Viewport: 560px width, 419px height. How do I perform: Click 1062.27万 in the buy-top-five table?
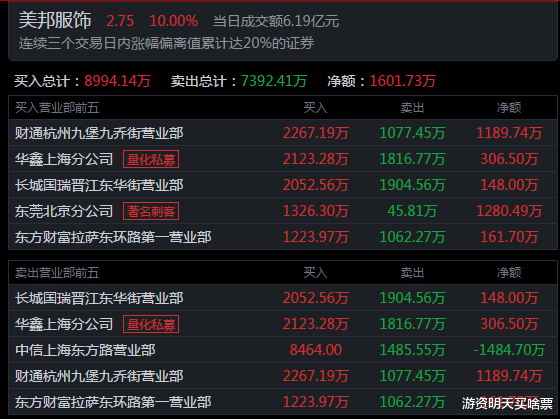click(x=412, y=237)
